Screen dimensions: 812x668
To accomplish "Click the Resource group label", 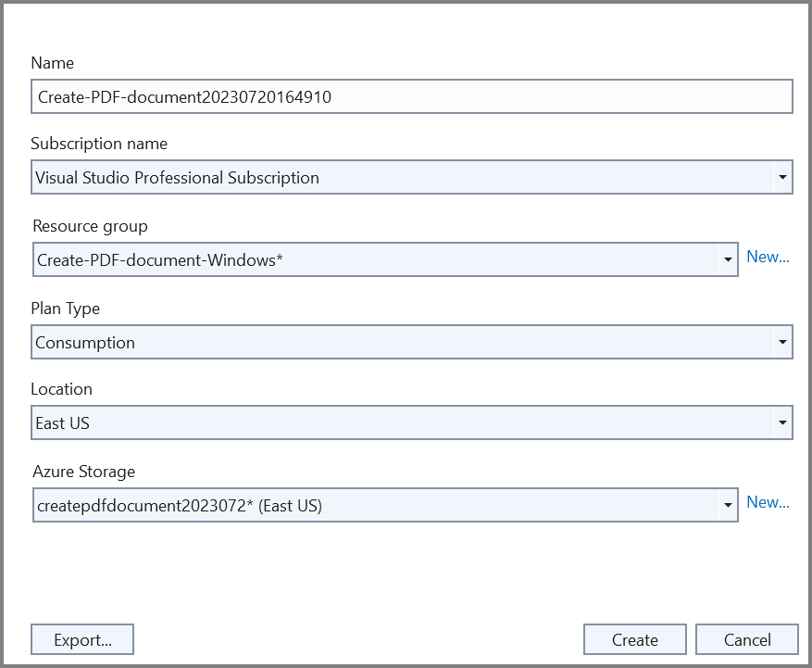I will click(90, 226).
